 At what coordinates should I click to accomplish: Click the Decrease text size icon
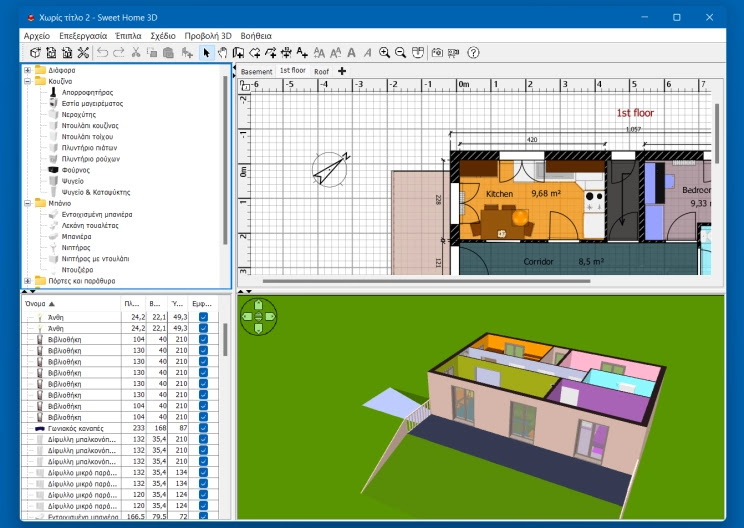335,53
